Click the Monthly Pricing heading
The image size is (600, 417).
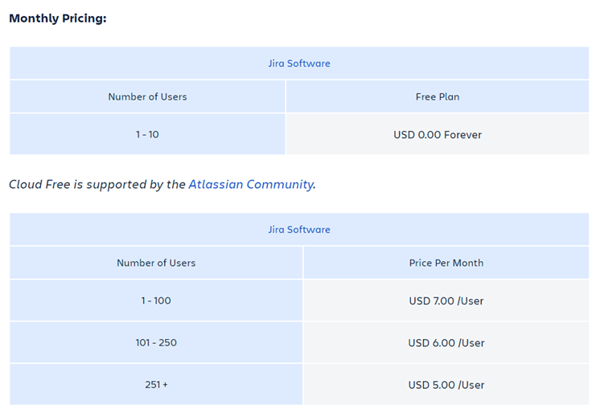pyautogui.click(x=58, y=18)
